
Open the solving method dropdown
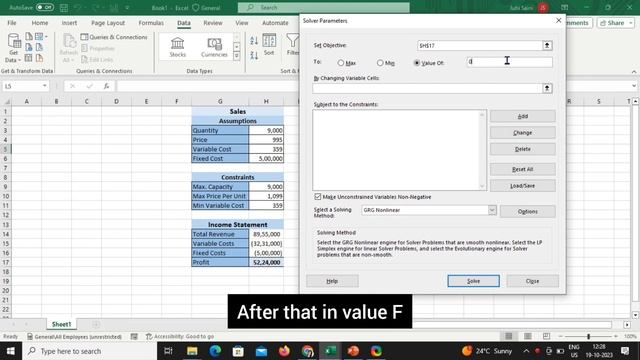(x=492, y=210)
